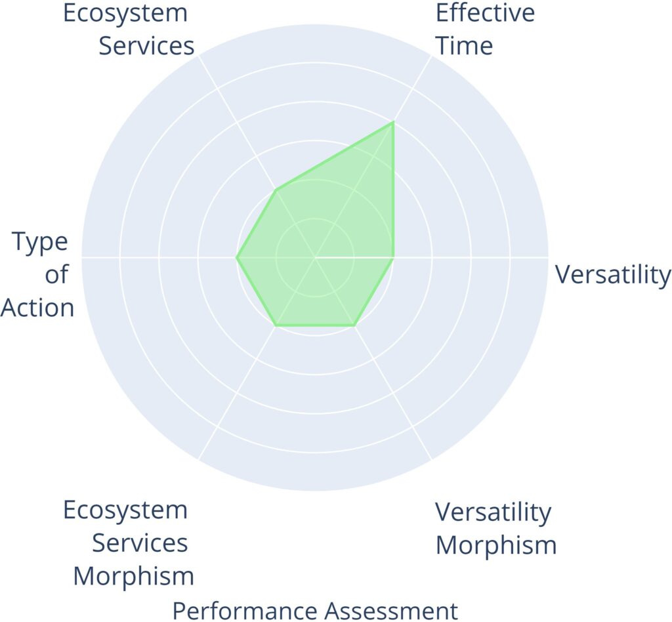Click the center origin of the radar chart
This screenshot has height=622, width=672.
pos(315,257)
